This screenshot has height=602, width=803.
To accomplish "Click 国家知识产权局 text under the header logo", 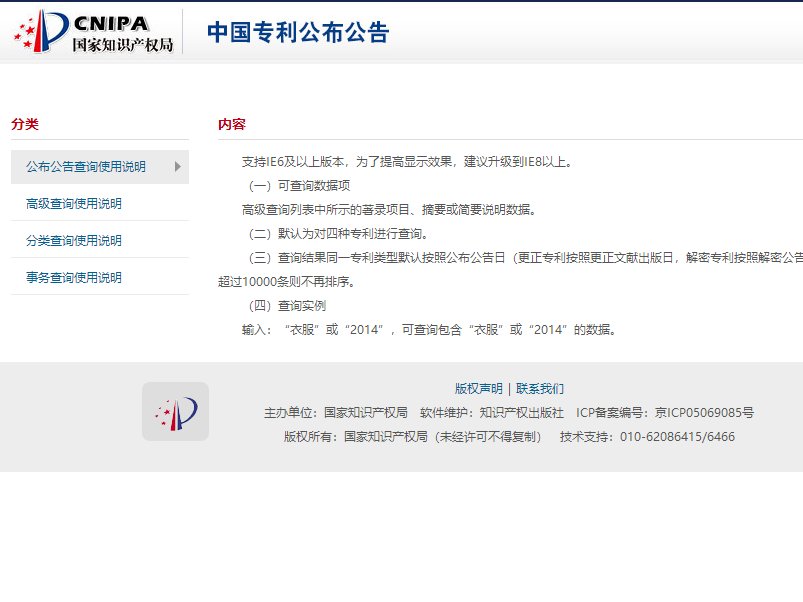I will pyautogui.click(x=122, y=45).
